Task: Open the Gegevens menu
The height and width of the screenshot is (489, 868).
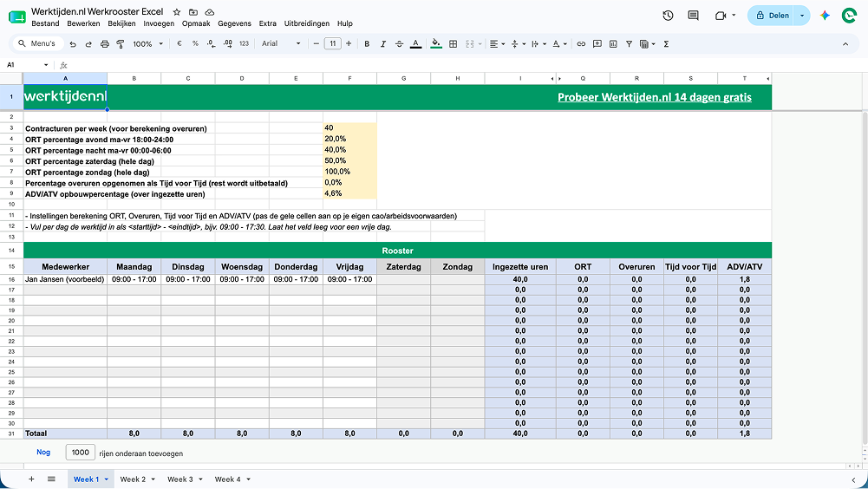Action: 234,23
